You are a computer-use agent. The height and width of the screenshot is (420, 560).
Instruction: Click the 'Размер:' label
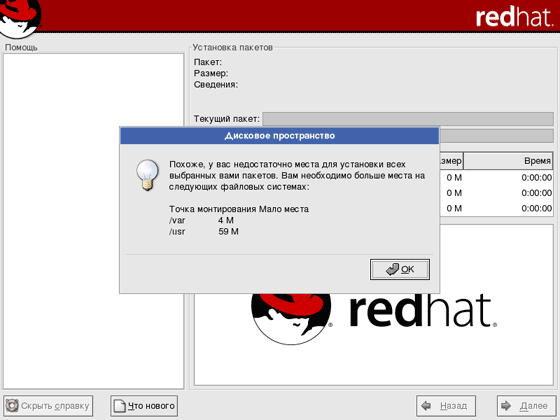211,74
